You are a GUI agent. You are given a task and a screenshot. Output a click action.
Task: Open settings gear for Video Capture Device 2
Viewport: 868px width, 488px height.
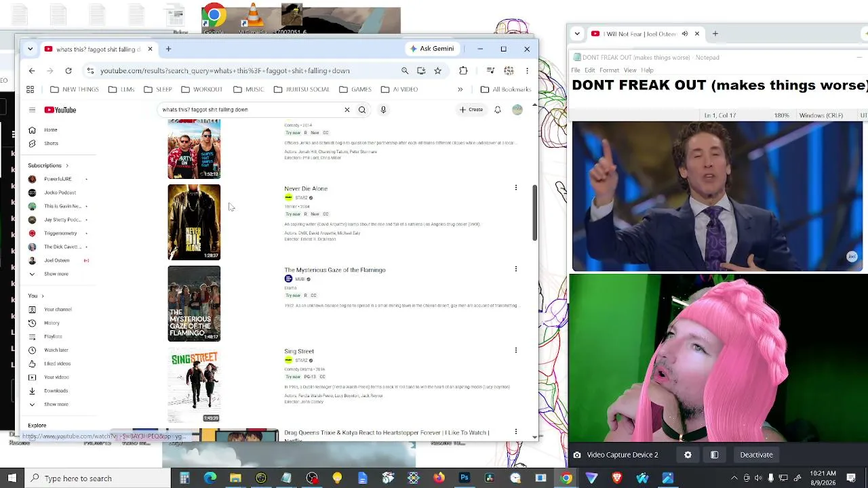(688, 455)
